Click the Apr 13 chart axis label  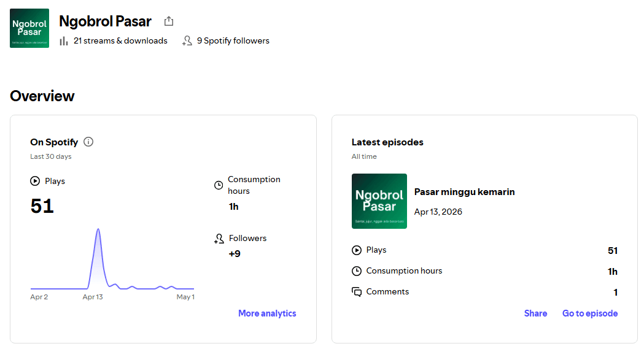click(93, 297)
